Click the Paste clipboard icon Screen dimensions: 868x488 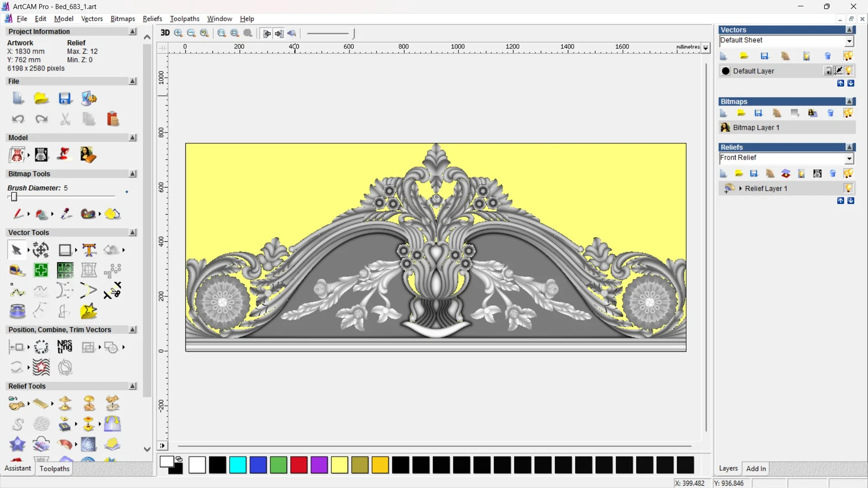tap(113, 119)
